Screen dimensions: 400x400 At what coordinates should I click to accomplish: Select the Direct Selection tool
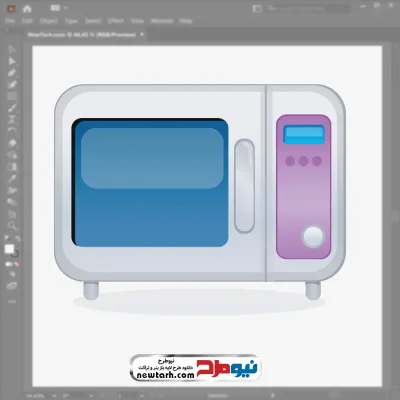12,61
